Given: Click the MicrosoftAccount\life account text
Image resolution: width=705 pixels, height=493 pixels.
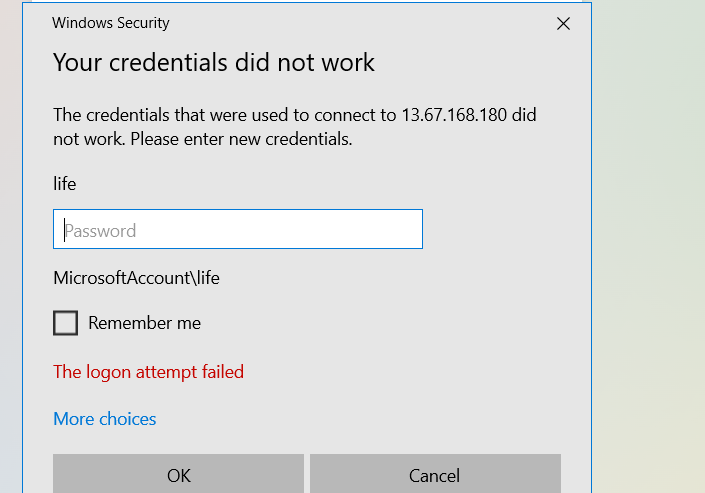Looking at the screenshot, I should [x=136, y=278].
